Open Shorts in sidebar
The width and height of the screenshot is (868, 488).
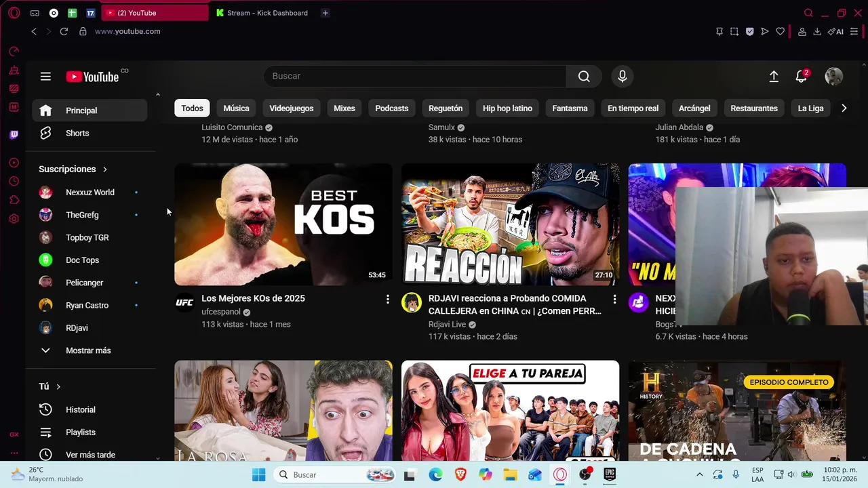tap(90, 133)
